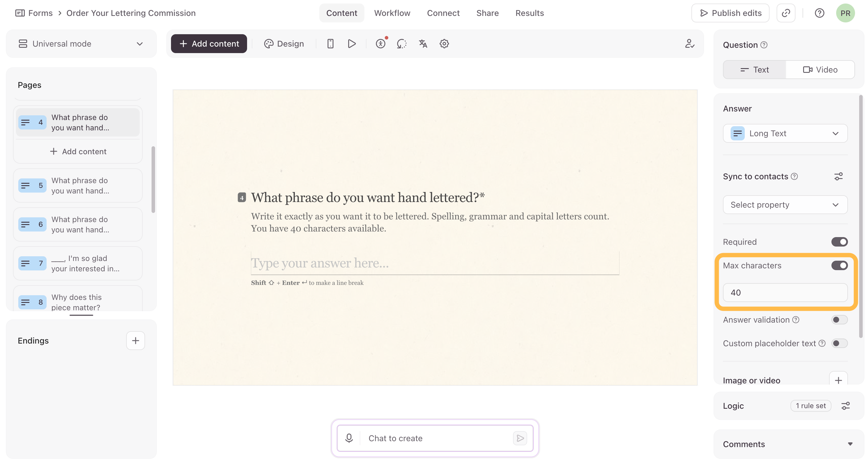The image size is (868, 463).
Task: Open the accessibility checker icon
Action: 380,44
